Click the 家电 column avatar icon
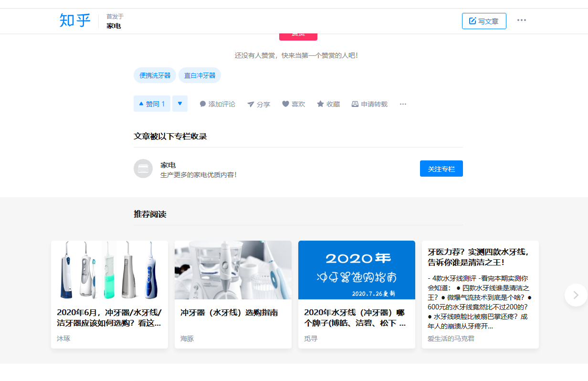The width and height of the screenshot is (588, 381). tap(143, 169)
